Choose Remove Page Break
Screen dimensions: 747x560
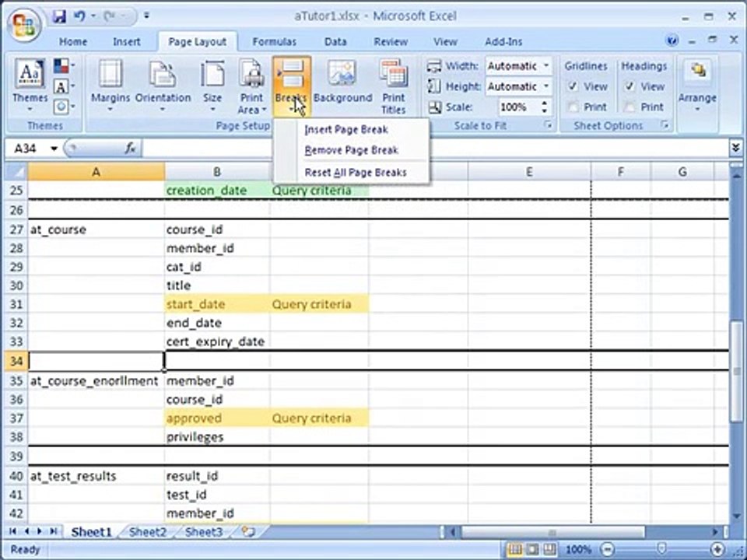[352, 150]
